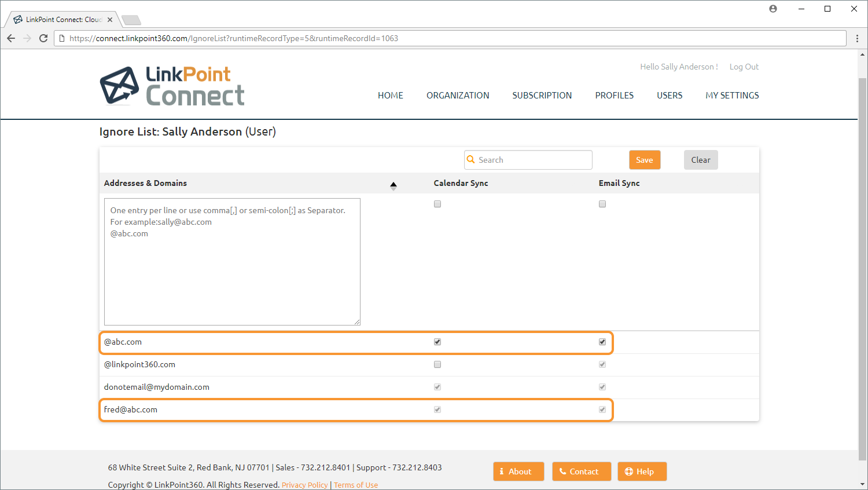868x490 pixels.
Task: Open a new browser tab
Action: [131, 20]
